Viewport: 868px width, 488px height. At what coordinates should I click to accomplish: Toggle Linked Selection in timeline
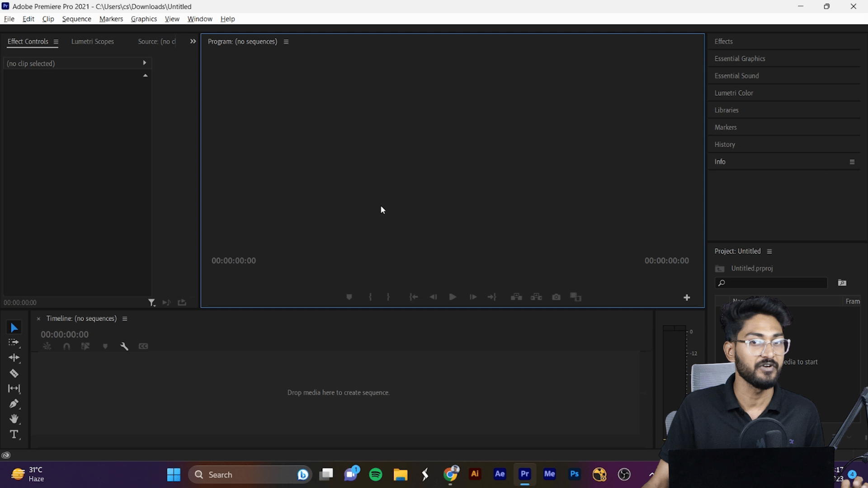click(85, 346)
